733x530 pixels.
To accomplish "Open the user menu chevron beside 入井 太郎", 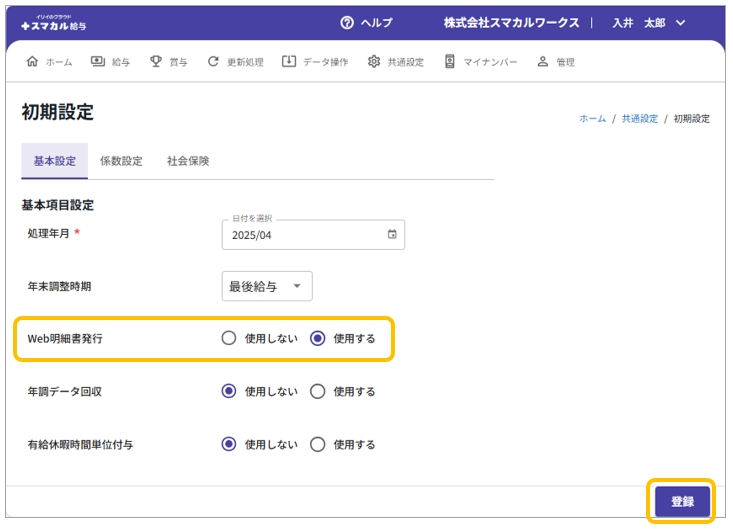I will 681,23.
